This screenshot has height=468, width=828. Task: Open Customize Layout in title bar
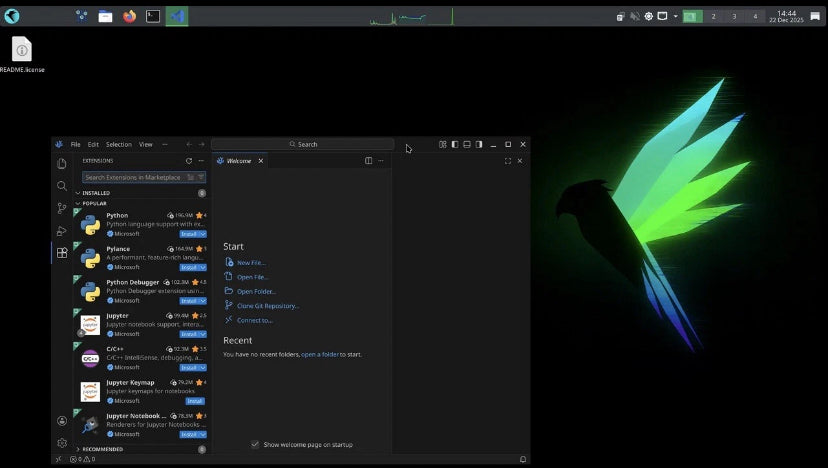click(443, 144)
